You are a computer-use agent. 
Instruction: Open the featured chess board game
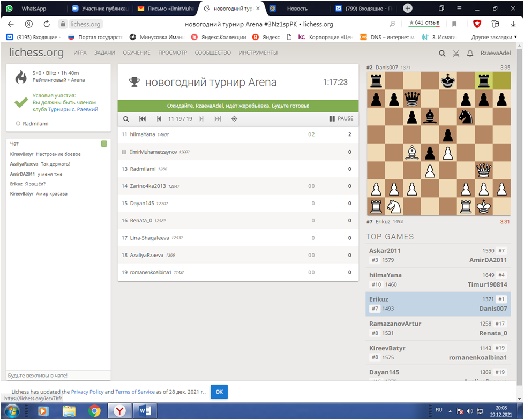pos(438,144)
